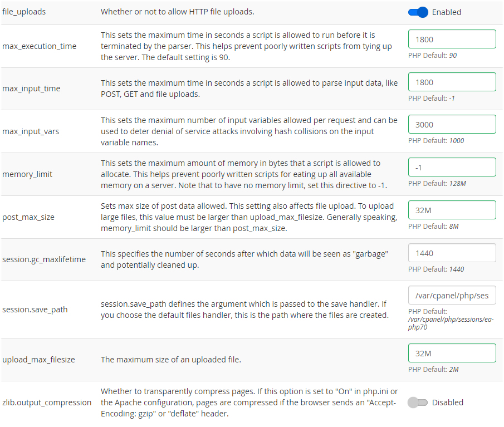Image resolution: width=504 pixels, height=427 pixels.
Task: Select the memory_limit input field
Action: pyautogui.click(x=452, y=167)
